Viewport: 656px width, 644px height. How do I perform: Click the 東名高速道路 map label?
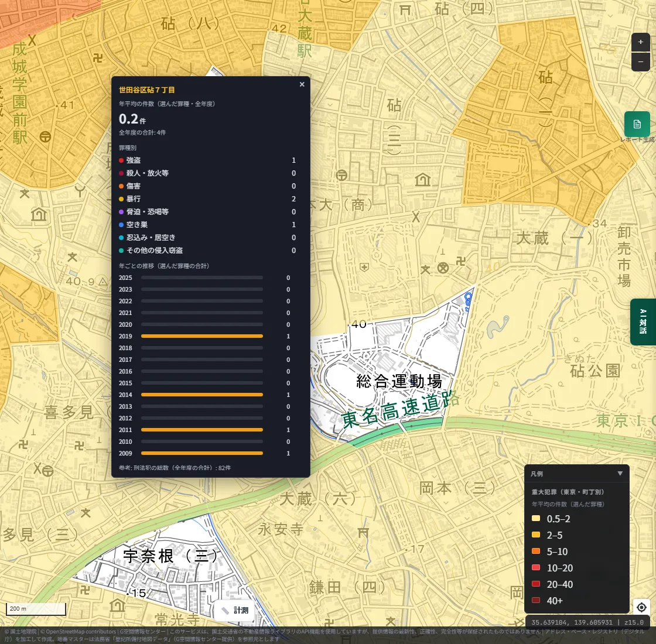point(401,409)
